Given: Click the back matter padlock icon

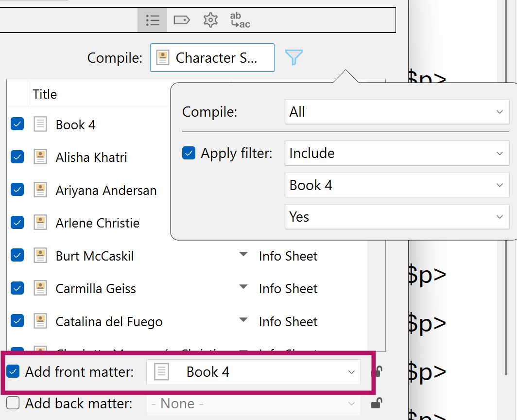Looking at the screenshot, I should [x=377, y=403].
